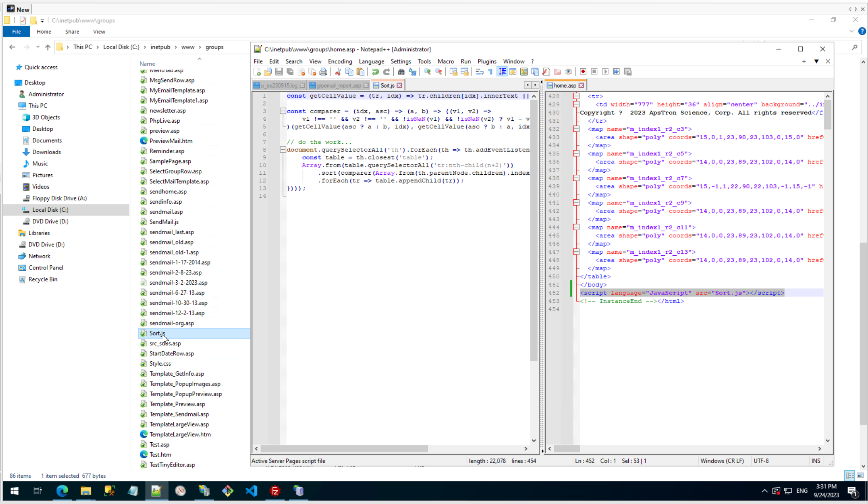The width and height of the screenshot is (868, 504).
Task: Collapse the fold marker at line 8
Action: coord(283,150)
